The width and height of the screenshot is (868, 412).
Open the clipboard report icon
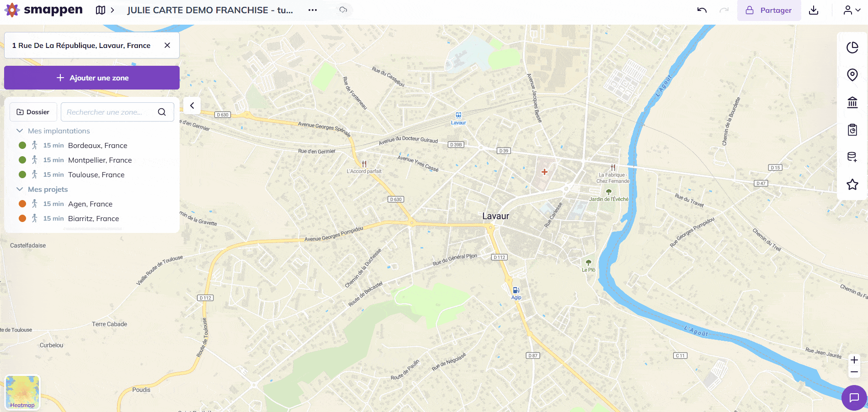coord(852,130)
